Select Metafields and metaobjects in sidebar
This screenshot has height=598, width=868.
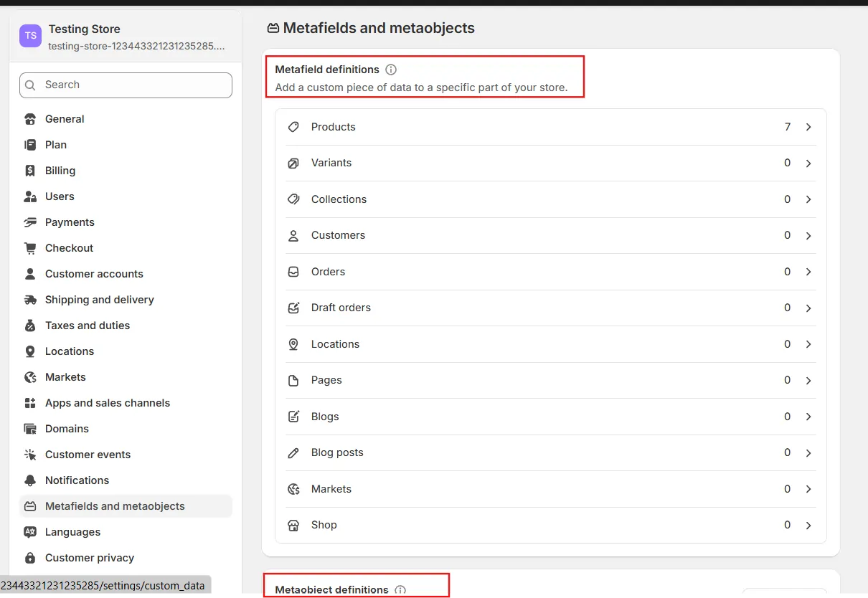click(115, 506)
